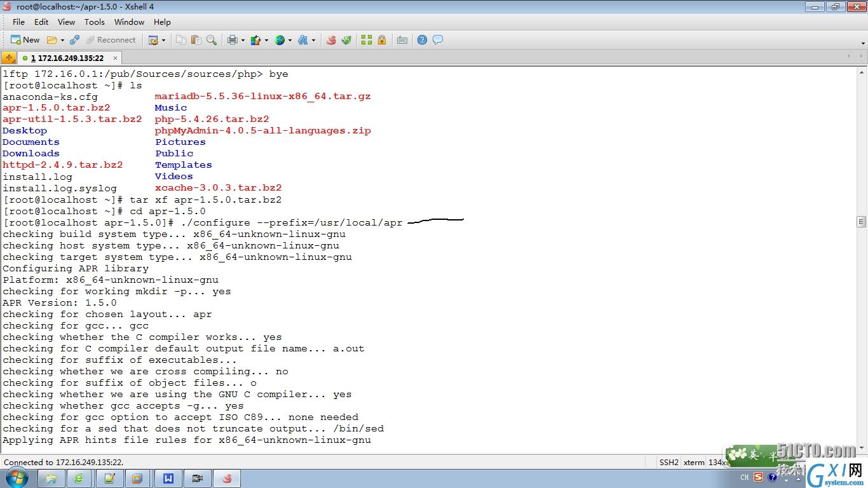The image size is (868, 488).
Task: Click the New session button
Action: [x=25, y=39]
